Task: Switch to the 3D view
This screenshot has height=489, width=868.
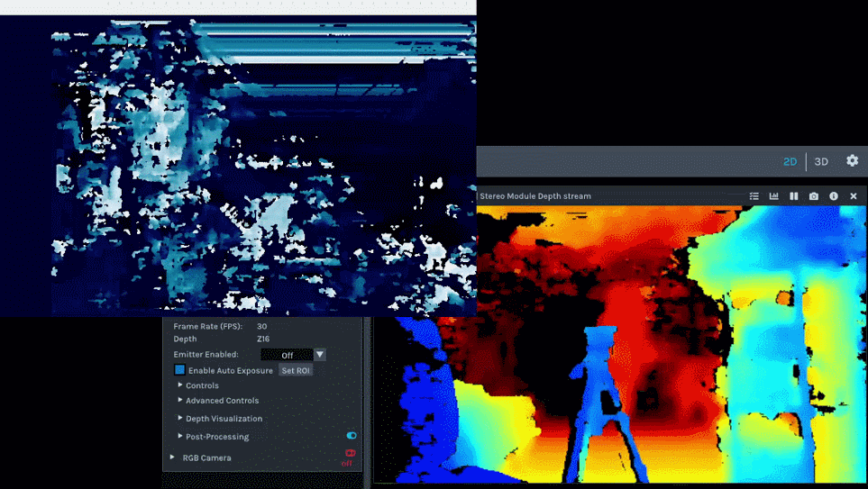Action: coord(821,162)
